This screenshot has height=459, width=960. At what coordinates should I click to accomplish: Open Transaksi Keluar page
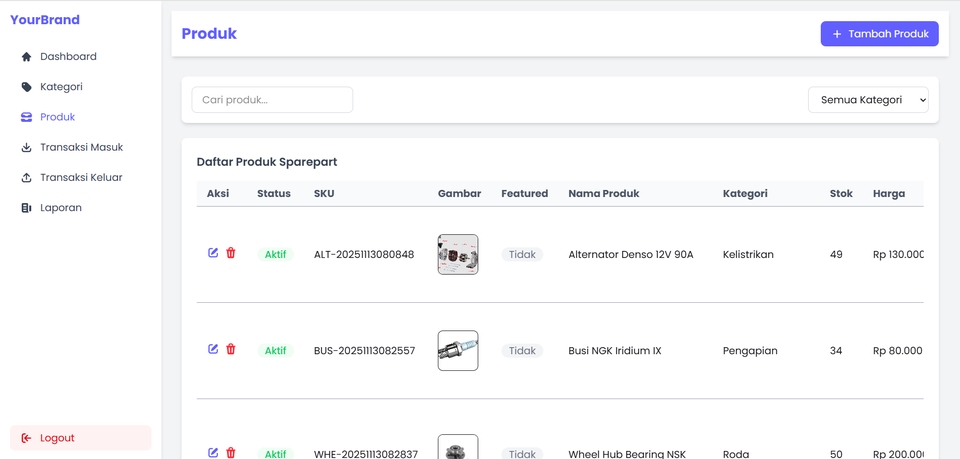[81, 177]
